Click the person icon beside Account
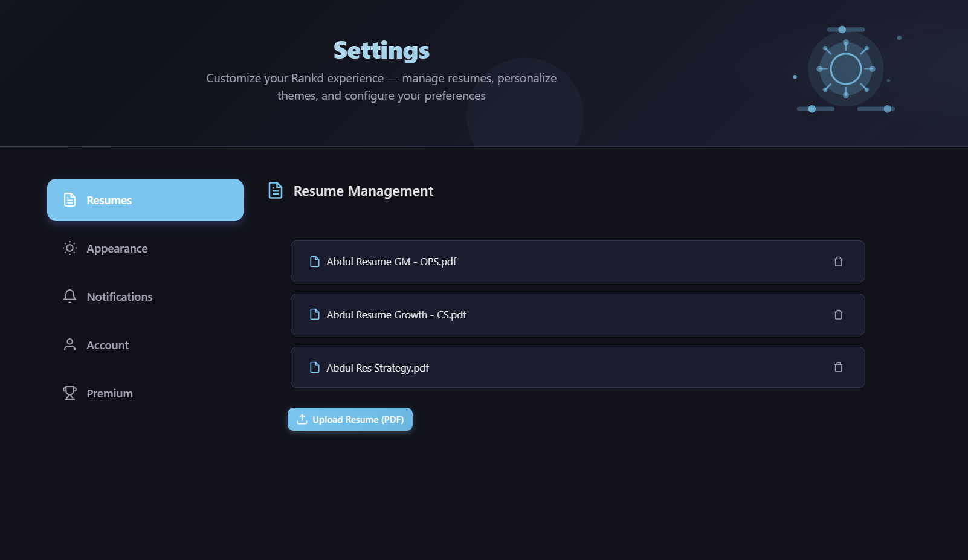The height and width of the screenshot is (560, 968). 69,344
